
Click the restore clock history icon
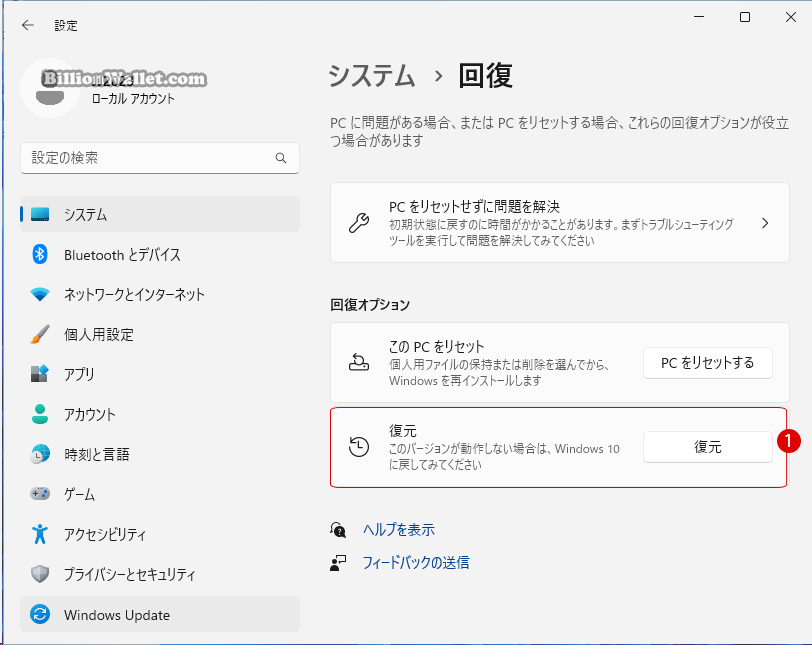pyautogui.click(x=359, y=447)
